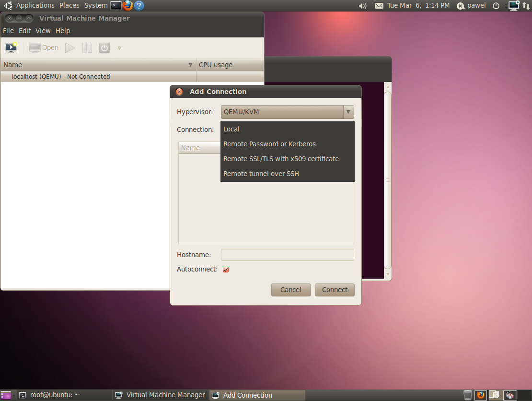Close the Add Connection dialog
Image resolution: width=532 pixels, height=401 pixels.
179,92
